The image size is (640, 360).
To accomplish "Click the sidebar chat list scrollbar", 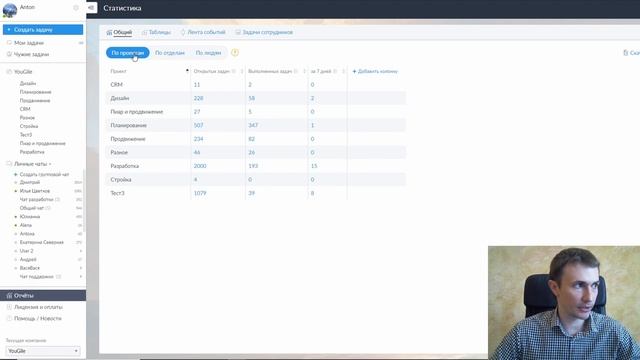I will (x=84, y=200).
